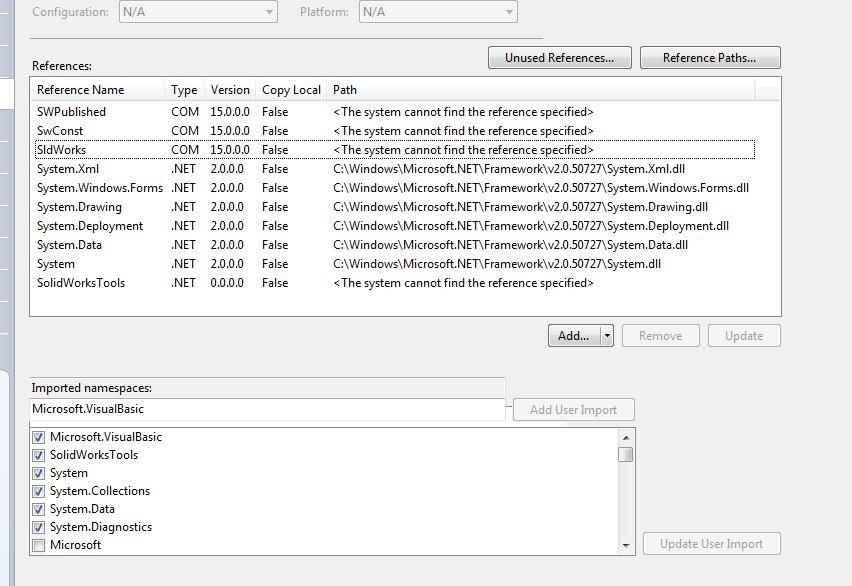Click the System.Deployment.dll path text
852x586 pixels.
(x=531, y=226)
